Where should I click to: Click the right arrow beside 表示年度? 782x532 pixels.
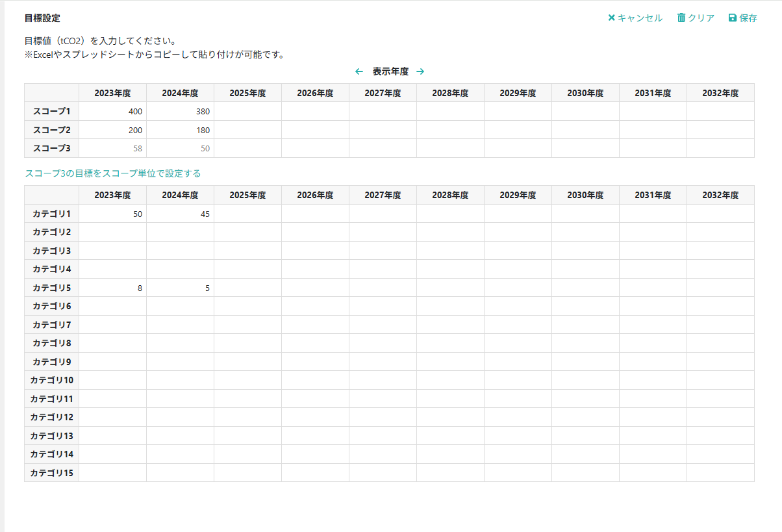point(420,71)
